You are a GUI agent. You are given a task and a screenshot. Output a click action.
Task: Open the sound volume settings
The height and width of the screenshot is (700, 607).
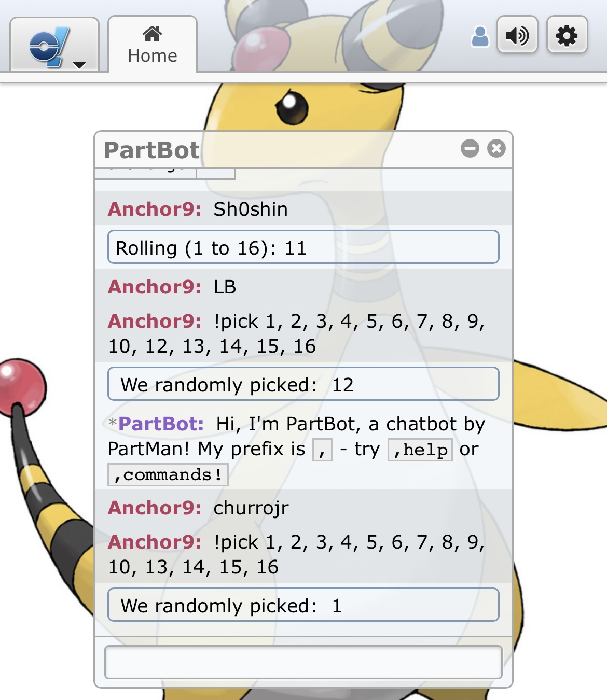click(x=517, y=35)
